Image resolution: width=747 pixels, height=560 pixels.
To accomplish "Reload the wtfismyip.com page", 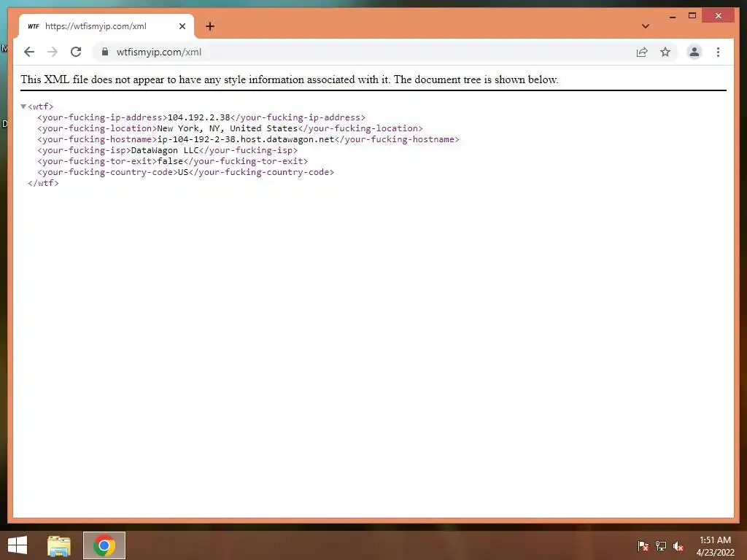I will coord(76,52).
